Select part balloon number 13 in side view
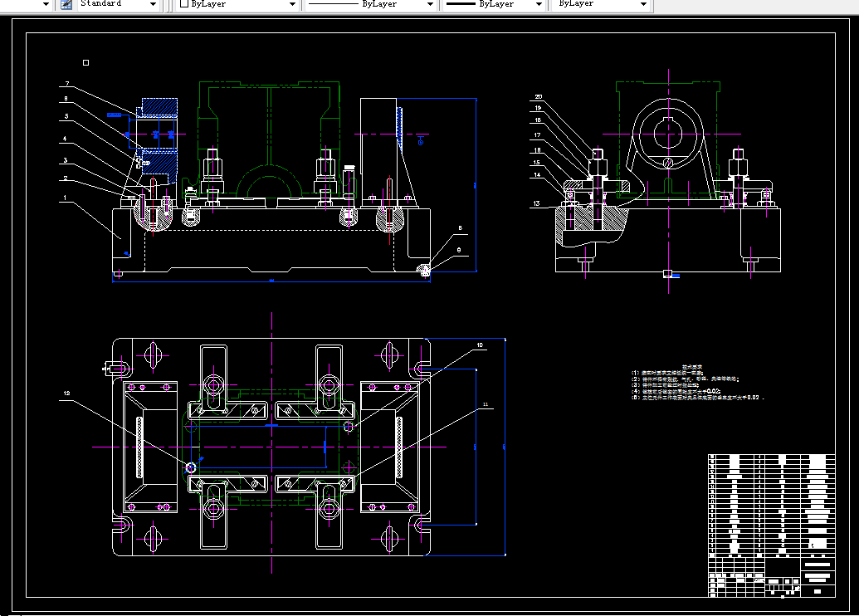This screenshot has width=859, height=616. [536, 203]
